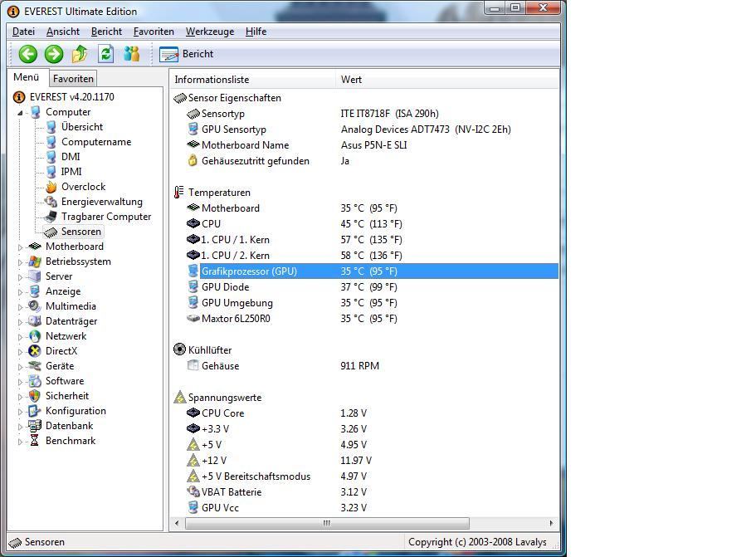
Task: Expand the Motherboard tree node
Action: (x=20, y=247)
